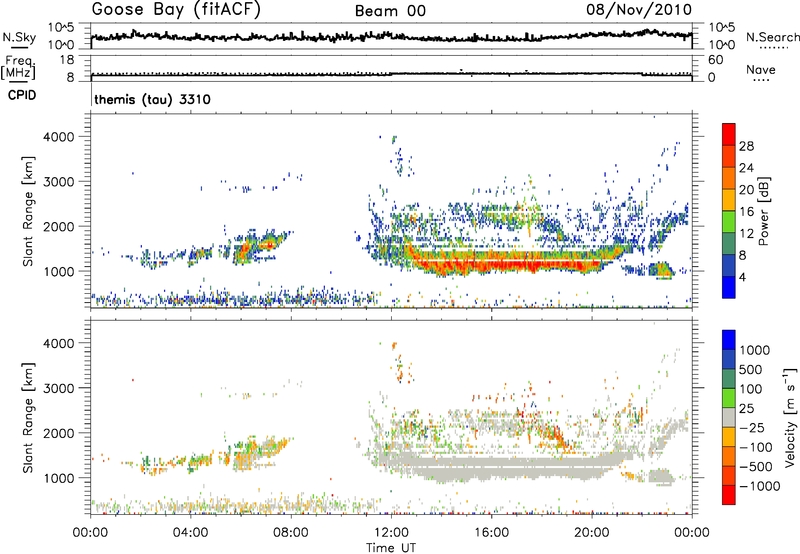This screenshot has height=554, width=800.
Task: Click the 'N.Sky' legend label
Action: (19, 37)
